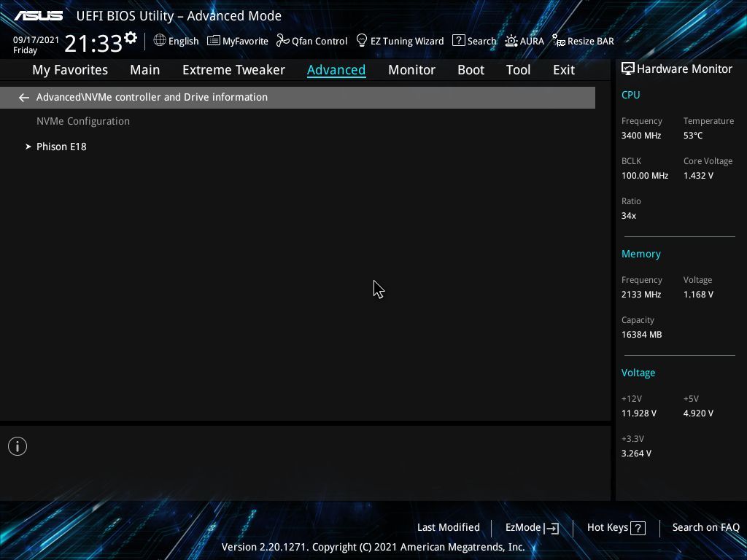Click the BCLK 100.00 MHz value

pyautogui.click(x=645, y=176)
